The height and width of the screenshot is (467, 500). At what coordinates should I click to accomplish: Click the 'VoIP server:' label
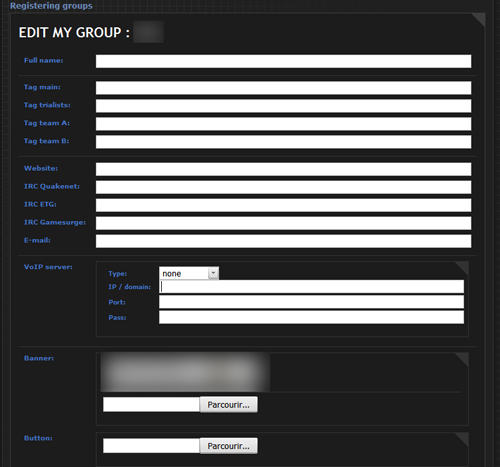48,267
